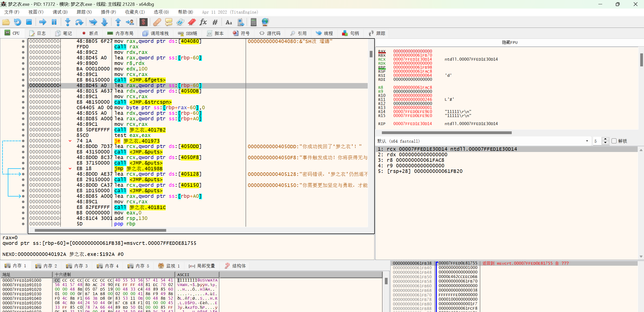Open the 调试(D) menu
Screen dimensions: 644x312
tap(60, 12)
